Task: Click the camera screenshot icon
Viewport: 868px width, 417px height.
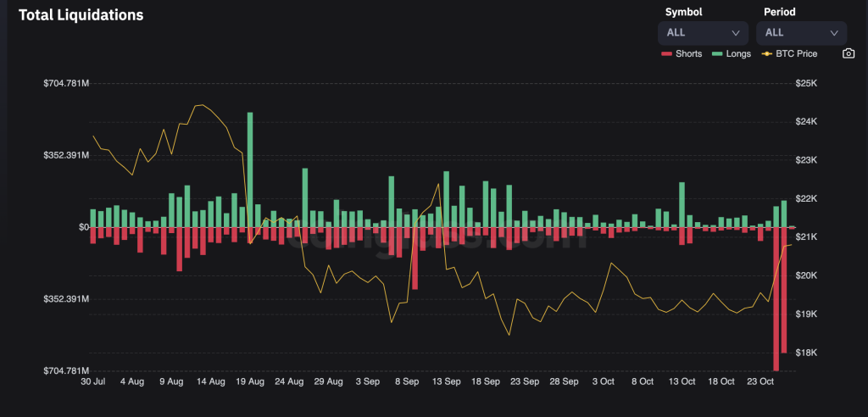Action: coord(849,53)
